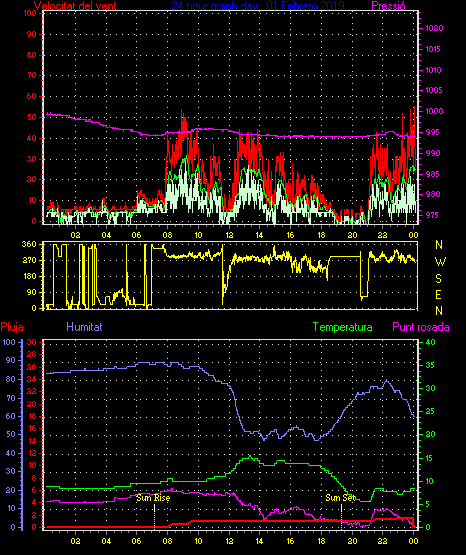Click the red 80 wind speed axis value
466x555 pixels.
[32, 55]
